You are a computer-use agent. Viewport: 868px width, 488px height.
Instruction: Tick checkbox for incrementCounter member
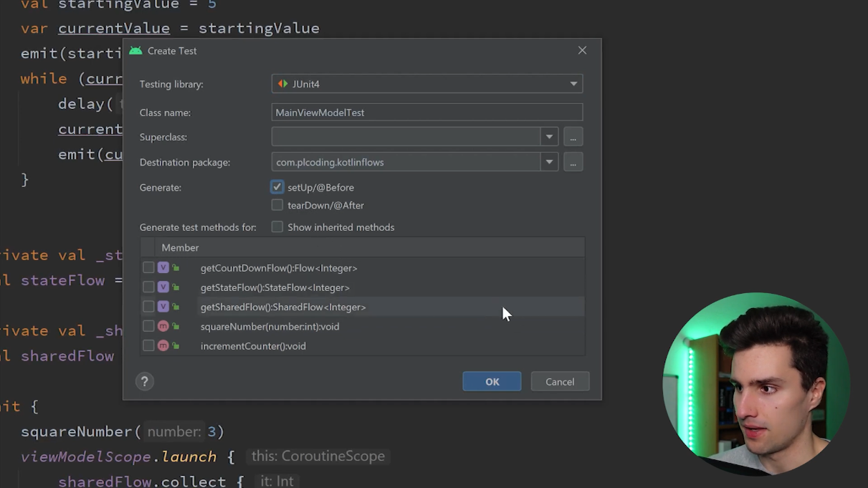click(x=148, y=345)
